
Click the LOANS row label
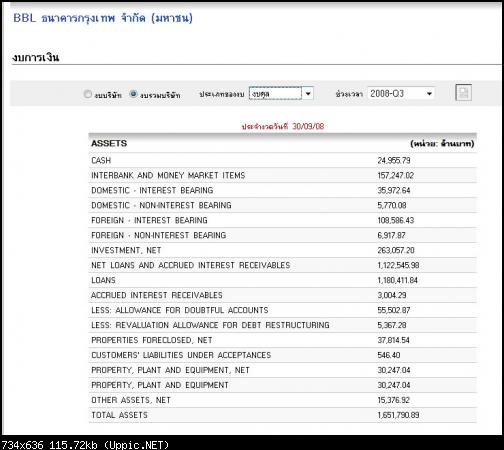point(103,280)
